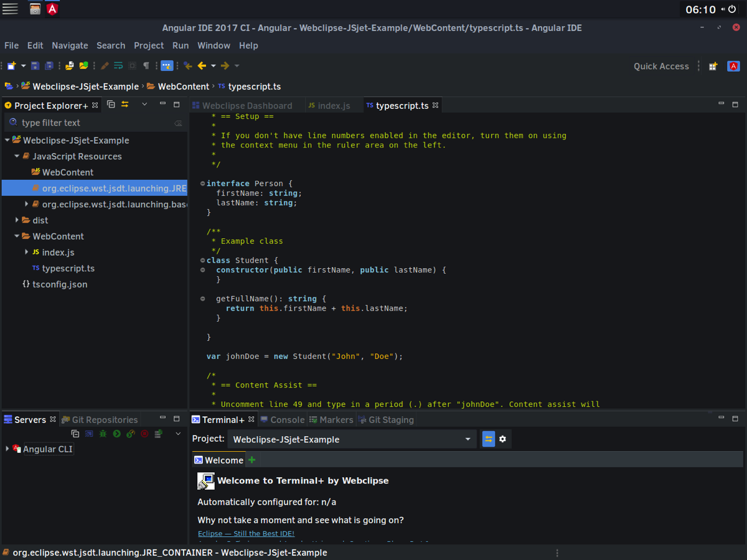
Task: Go to Last Edit Location icon
Action: coord(188,65)
